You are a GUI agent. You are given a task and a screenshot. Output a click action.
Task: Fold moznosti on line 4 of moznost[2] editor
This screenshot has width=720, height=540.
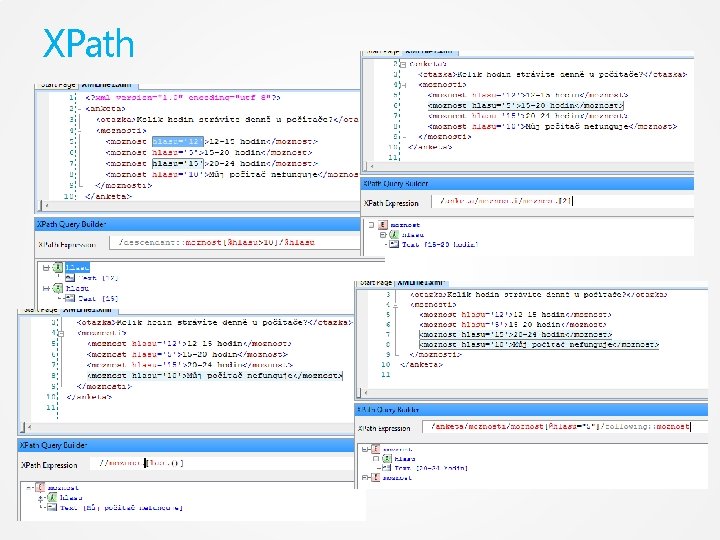pos(403,85)
